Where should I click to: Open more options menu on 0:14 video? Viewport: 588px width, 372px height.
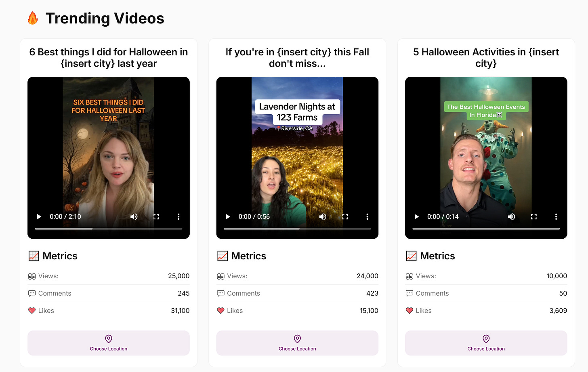556,216
